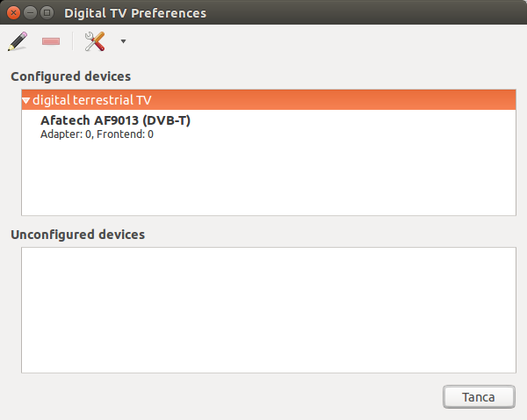Click the Unconfigured devices heading
The height and width of the screenshot is (420, 527).
tap(77, 235)
